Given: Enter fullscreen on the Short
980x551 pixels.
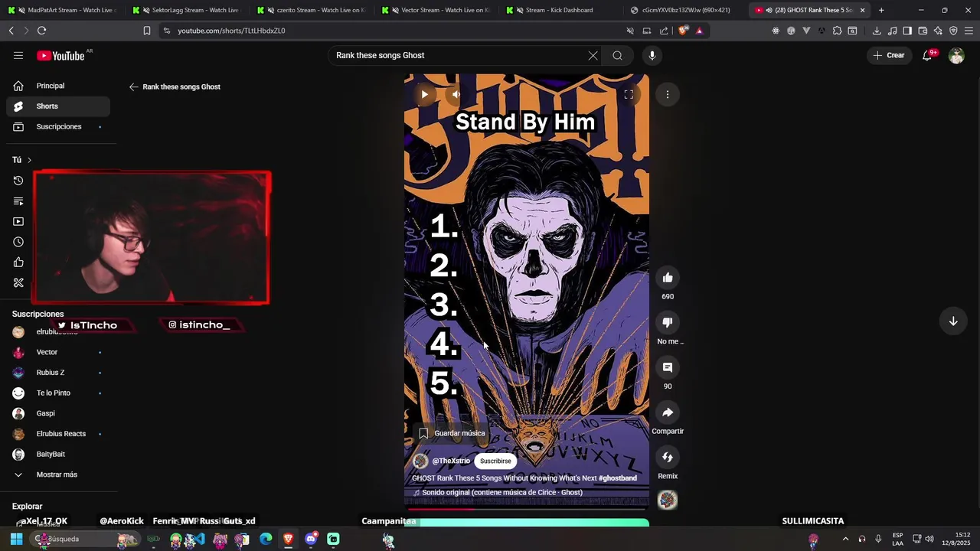Looking at the screenshot, I should 629,94.
